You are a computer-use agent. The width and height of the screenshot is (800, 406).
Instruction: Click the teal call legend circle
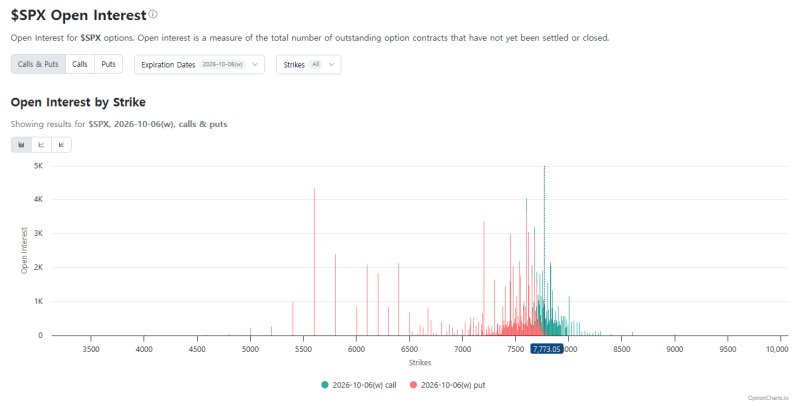click(325, 385)
